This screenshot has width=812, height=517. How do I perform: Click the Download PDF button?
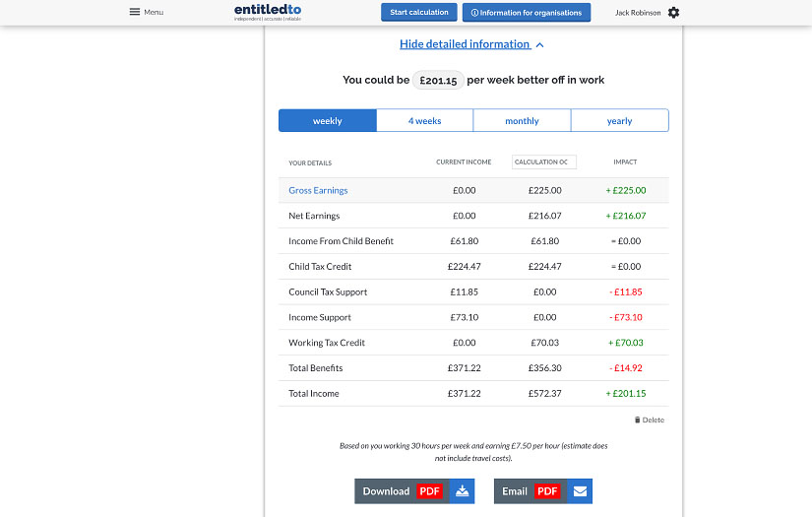coord(414,491)
